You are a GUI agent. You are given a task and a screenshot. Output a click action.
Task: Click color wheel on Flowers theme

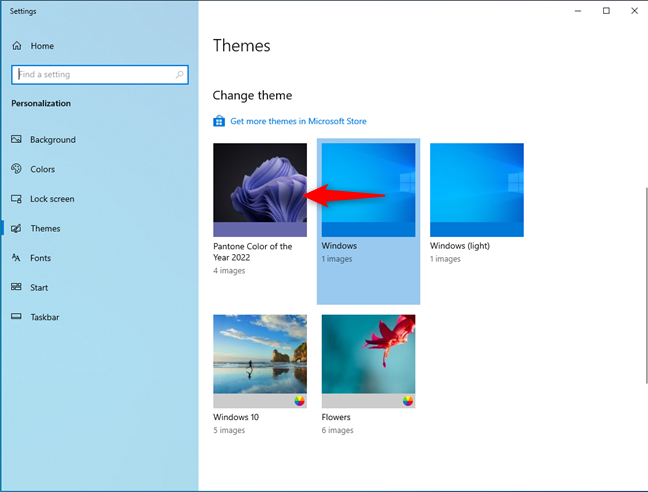[x=407, y=401]
